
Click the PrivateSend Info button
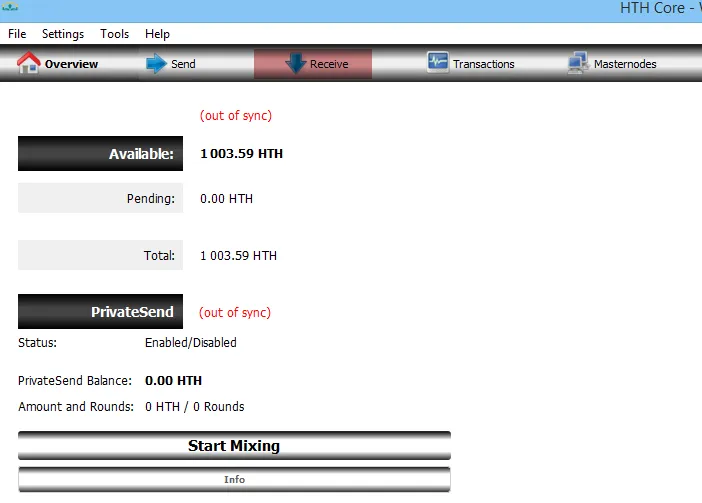pos(234,479)
